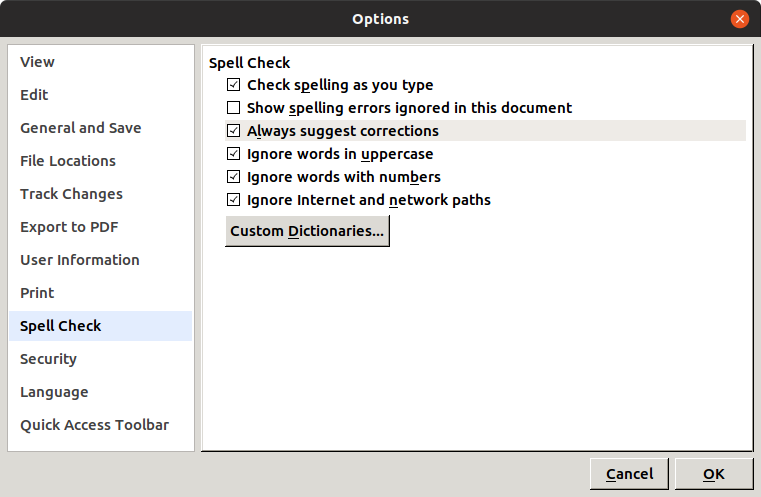761x497 pixels.
Task: Click Cancel to discard changes
Action: click(629, 474)
